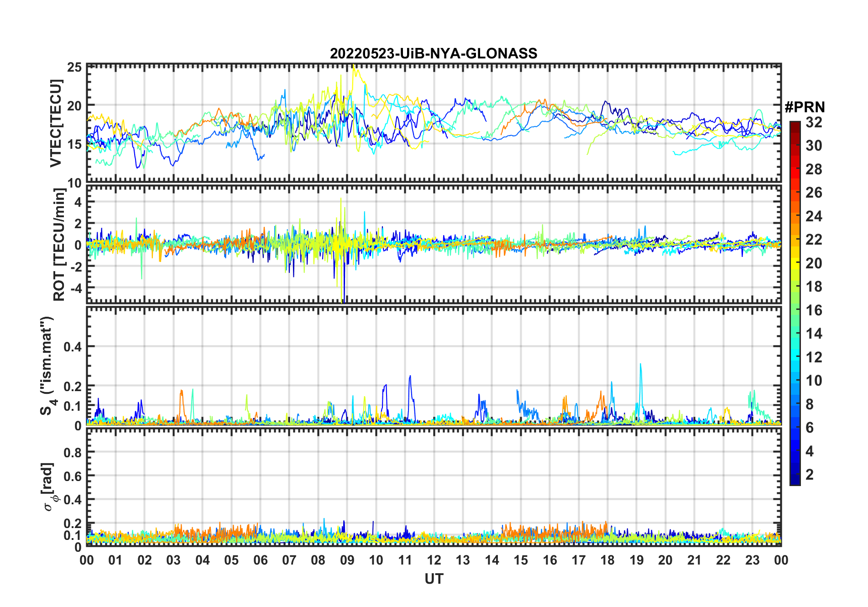Click the #PRN colorbar heading
The width and height of the screenshot is (868, 607).
coord(805,107)
